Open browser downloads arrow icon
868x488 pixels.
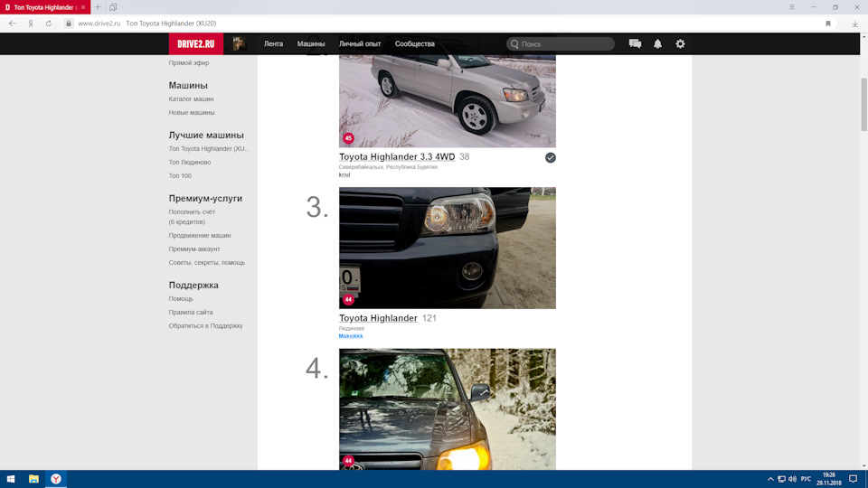pos(854,23)
